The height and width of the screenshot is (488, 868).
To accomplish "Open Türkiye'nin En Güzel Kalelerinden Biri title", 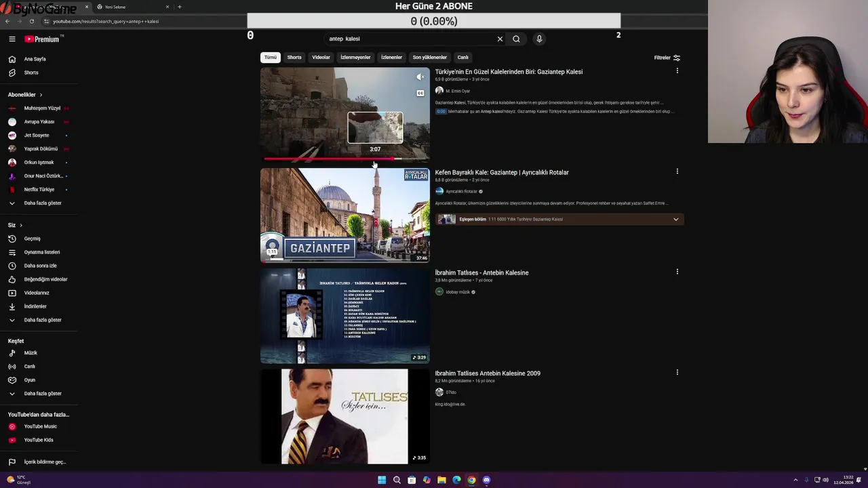I will pos(509,72).
